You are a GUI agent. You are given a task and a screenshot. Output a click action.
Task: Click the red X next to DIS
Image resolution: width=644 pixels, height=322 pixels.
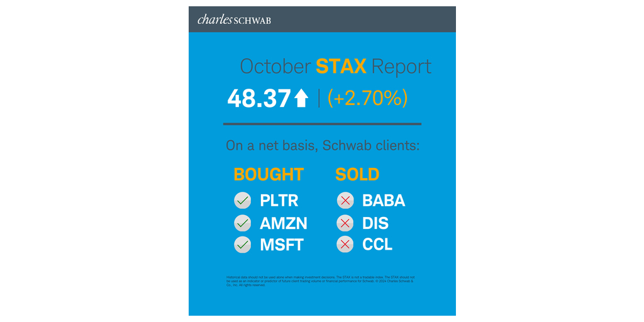point(345,223)
